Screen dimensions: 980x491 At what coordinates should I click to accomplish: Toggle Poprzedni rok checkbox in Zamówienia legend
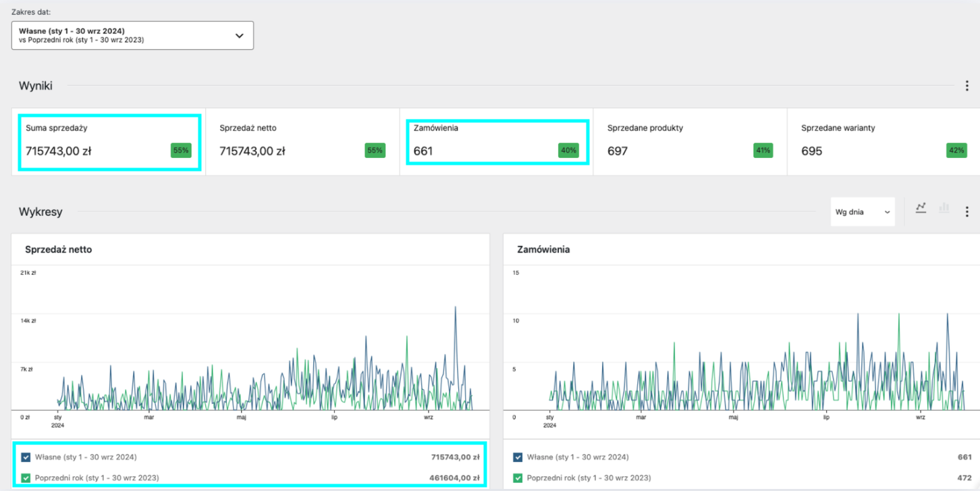[518, 477]
